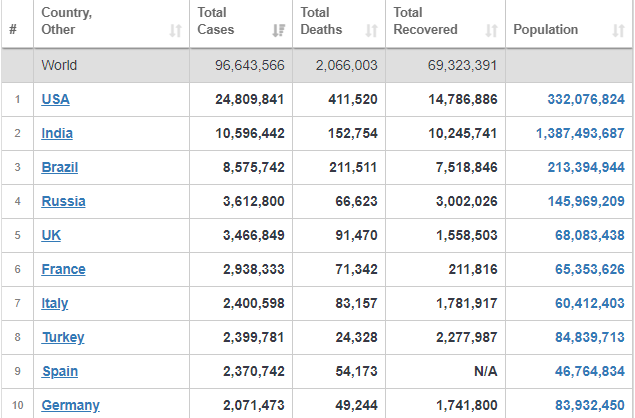Select UK total recovered 1,558,503

[467, 235]
